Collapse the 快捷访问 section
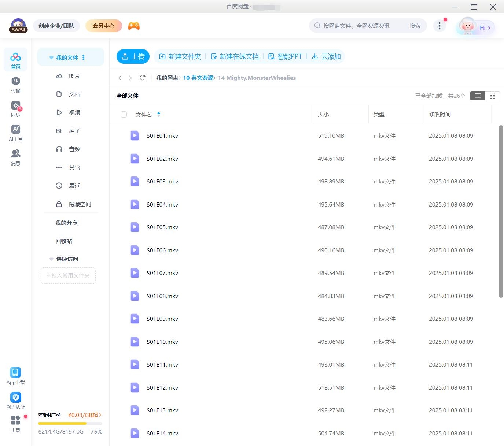 (x=51, y=259)
